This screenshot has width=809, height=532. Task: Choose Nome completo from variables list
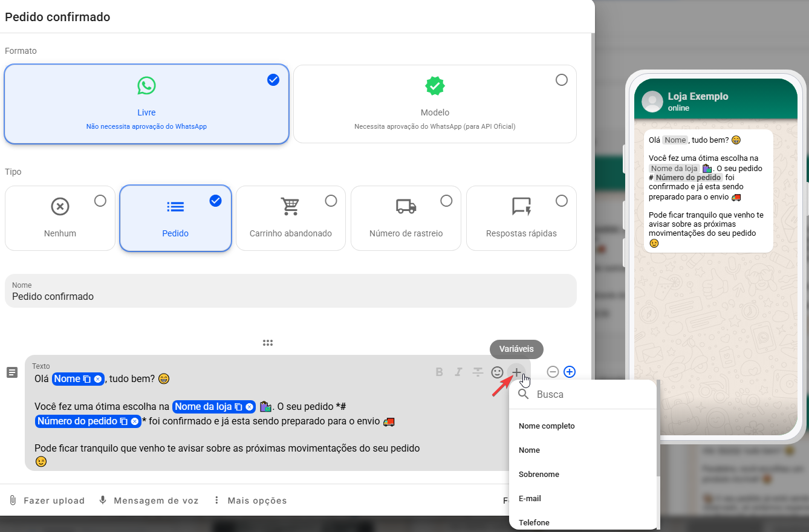pyautogui.click(x=583, y=426)
